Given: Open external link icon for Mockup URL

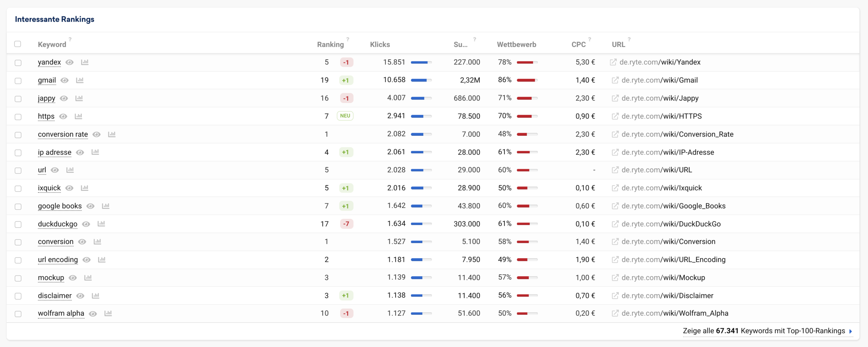Looking at the screenshot, I should [x=615, y=278].
